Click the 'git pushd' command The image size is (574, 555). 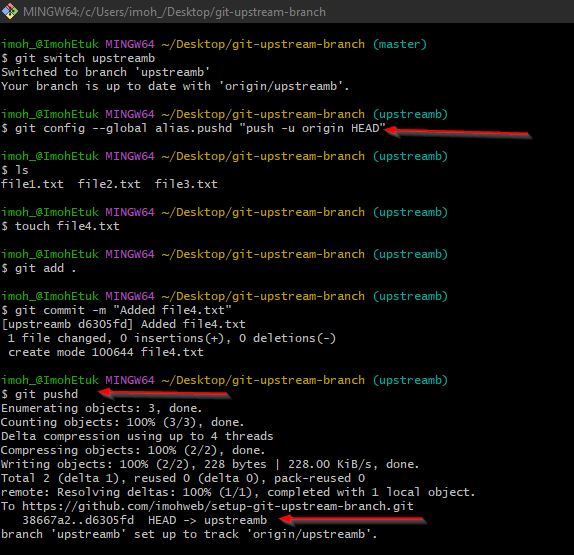point(40,394)
